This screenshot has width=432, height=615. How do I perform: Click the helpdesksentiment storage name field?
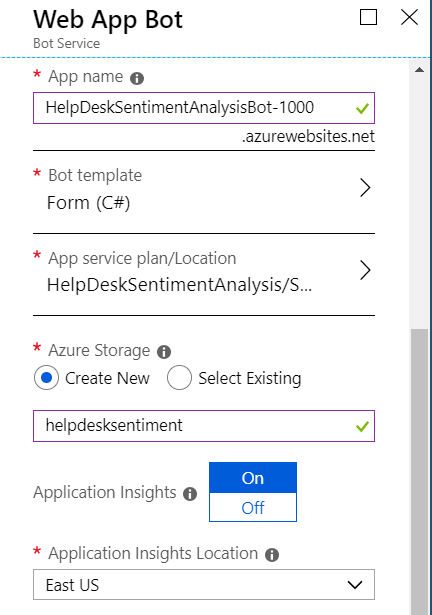pyautogui.click(x=204, y=426)
